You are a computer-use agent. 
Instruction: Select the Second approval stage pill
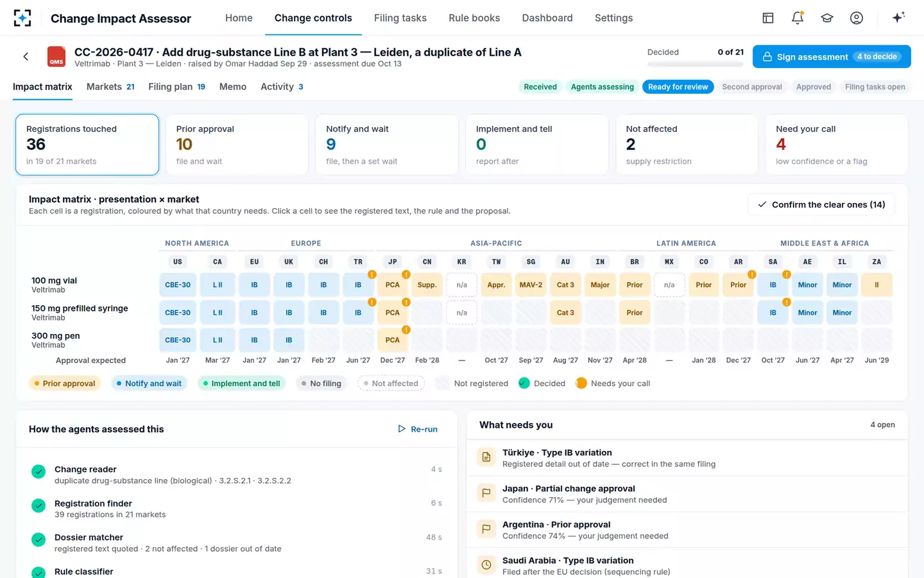[752, 87]
